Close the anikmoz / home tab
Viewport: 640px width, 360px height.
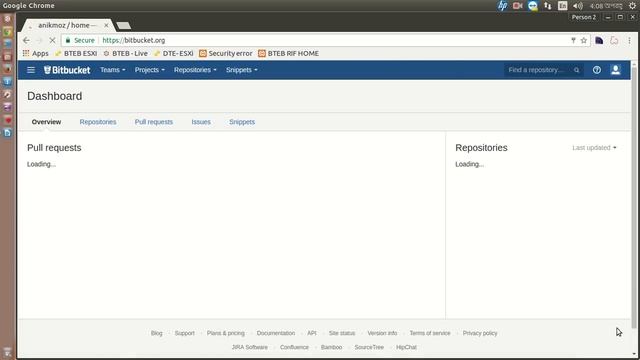(106, 25)
